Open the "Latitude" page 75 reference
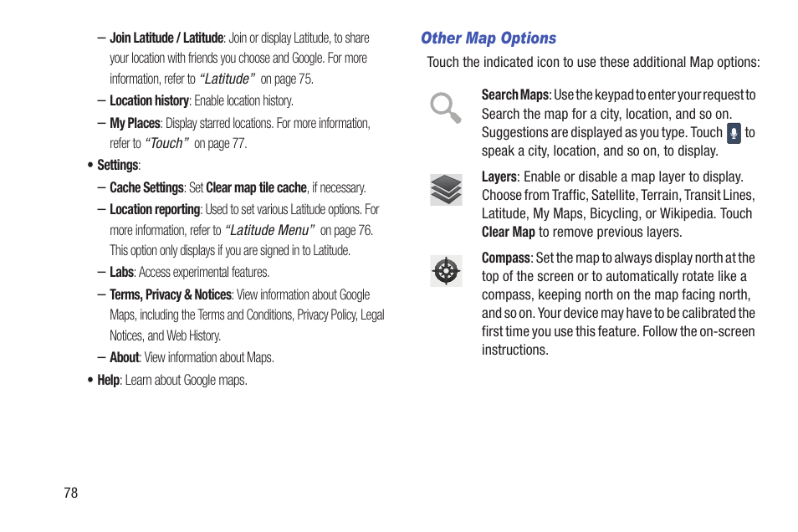The image size is (798, 532). (x=227, y=79)
